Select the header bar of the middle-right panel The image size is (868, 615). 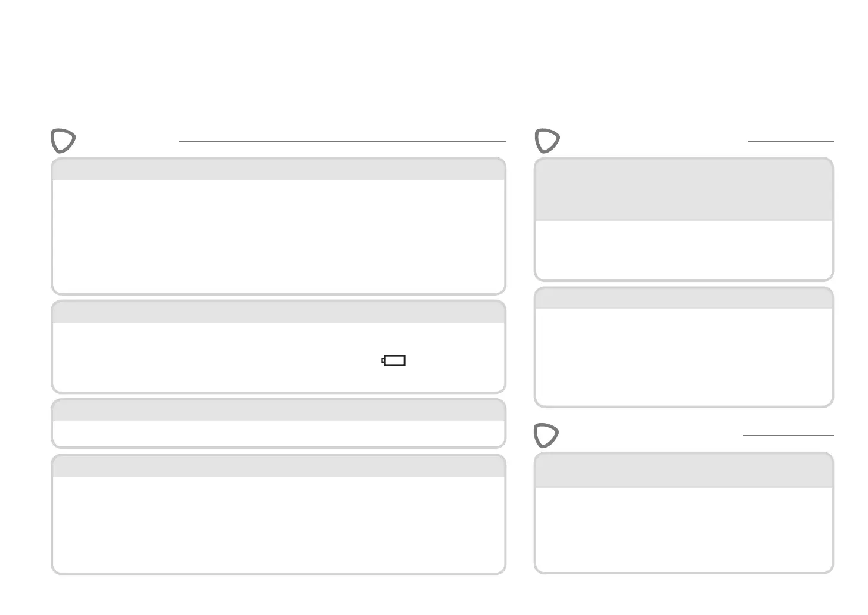pyautogui.click(x=683, y=299)
